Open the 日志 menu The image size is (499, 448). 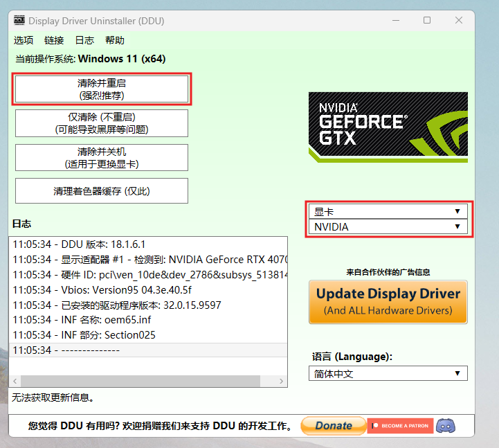pos(84,40)
